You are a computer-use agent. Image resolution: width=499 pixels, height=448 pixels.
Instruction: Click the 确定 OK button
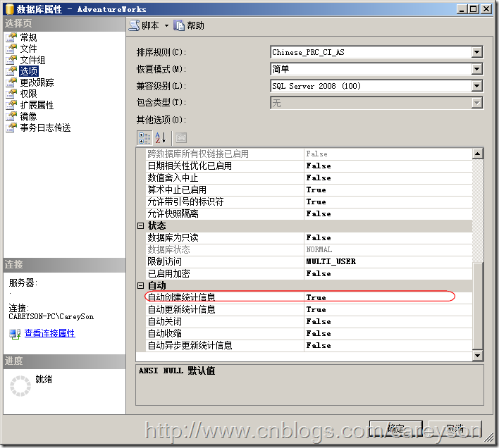click(x=396, y=428)
